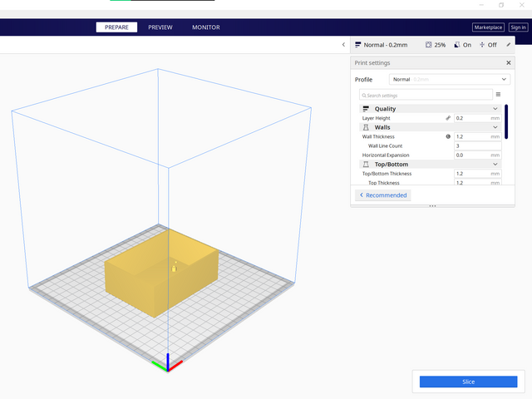Click the left arrow beside the profile bar

(343, 45)
